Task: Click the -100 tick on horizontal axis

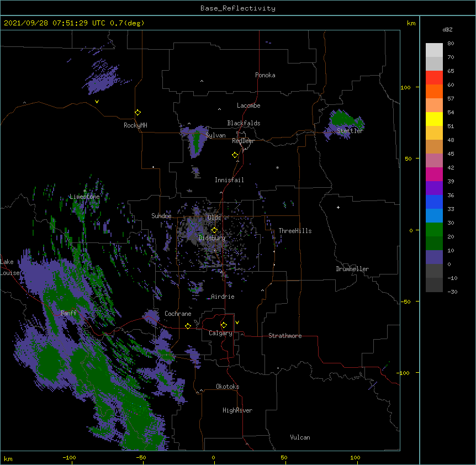Action: tap(69, 457)
